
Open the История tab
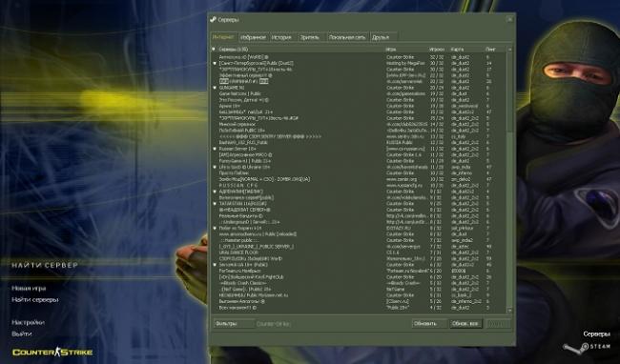coord(281,37)
